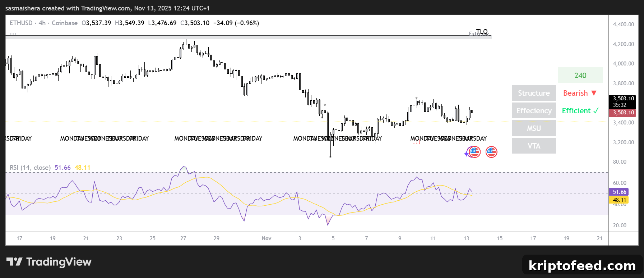Click the 4,400.00 price axis label
Screen dimensions: 644x278
click(x=624, y=24)
